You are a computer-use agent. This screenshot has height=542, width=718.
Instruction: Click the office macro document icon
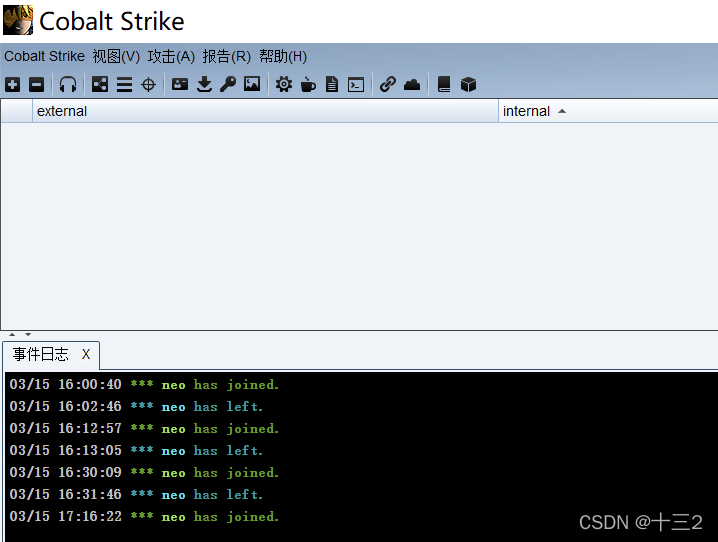(x=332, y=85)
